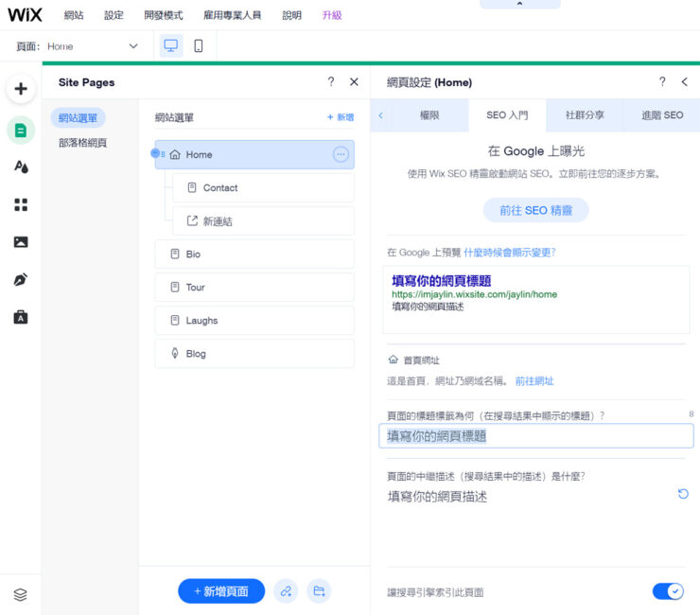Screen dimensions: 700x615
Task: Open the Layers icon at the bottom
Action: (x=20, y=594)
